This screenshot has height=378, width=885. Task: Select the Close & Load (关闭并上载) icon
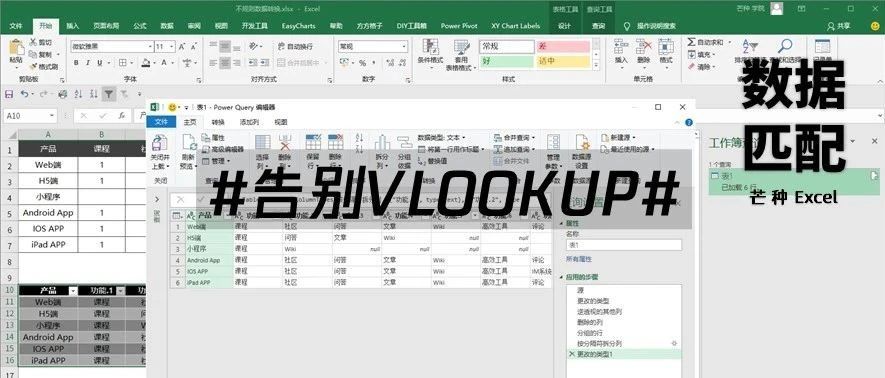click(x=160, y=152)
